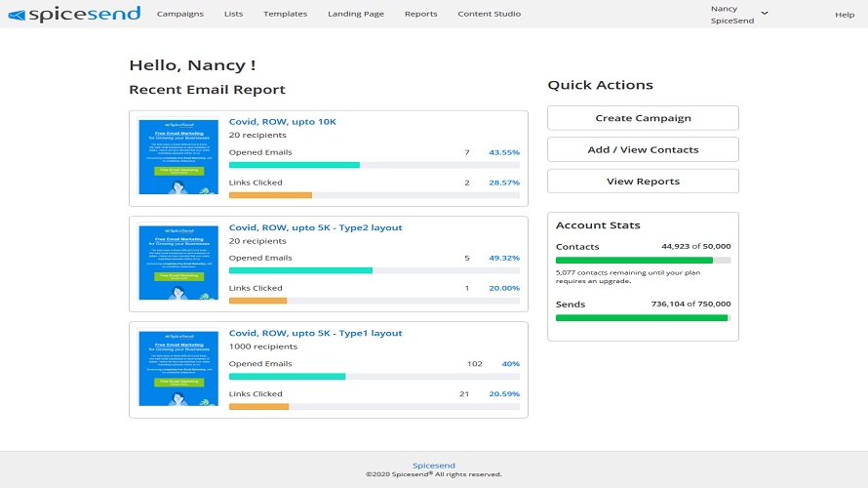Open the Lists menu
Viewport: 868px width, 488px height.
tap(234, 14)
